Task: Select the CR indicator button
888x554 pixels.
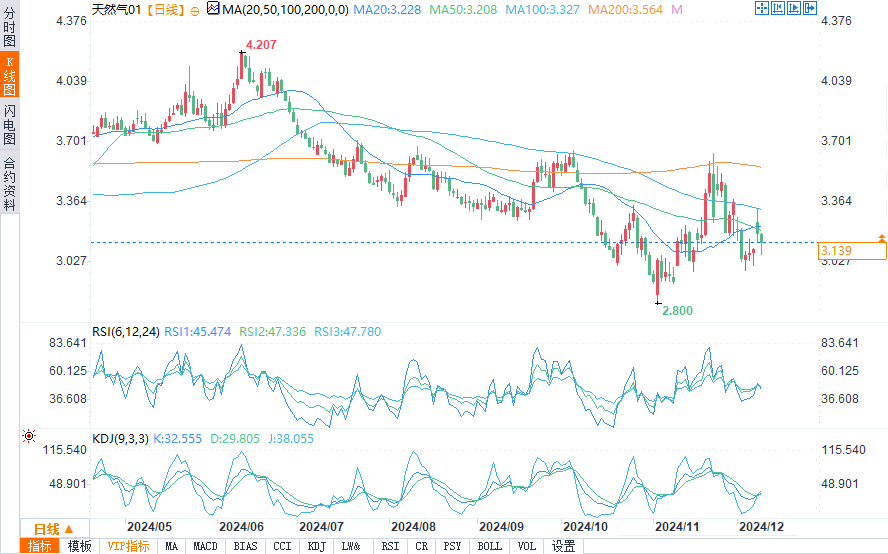Action: tap(421, 546)
